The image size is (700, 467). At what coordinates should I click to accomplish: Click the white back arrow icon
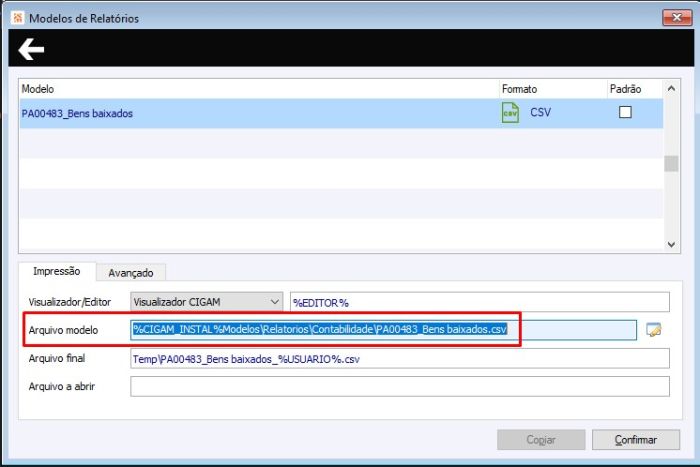pyautogui.click(x=31, y=49)
